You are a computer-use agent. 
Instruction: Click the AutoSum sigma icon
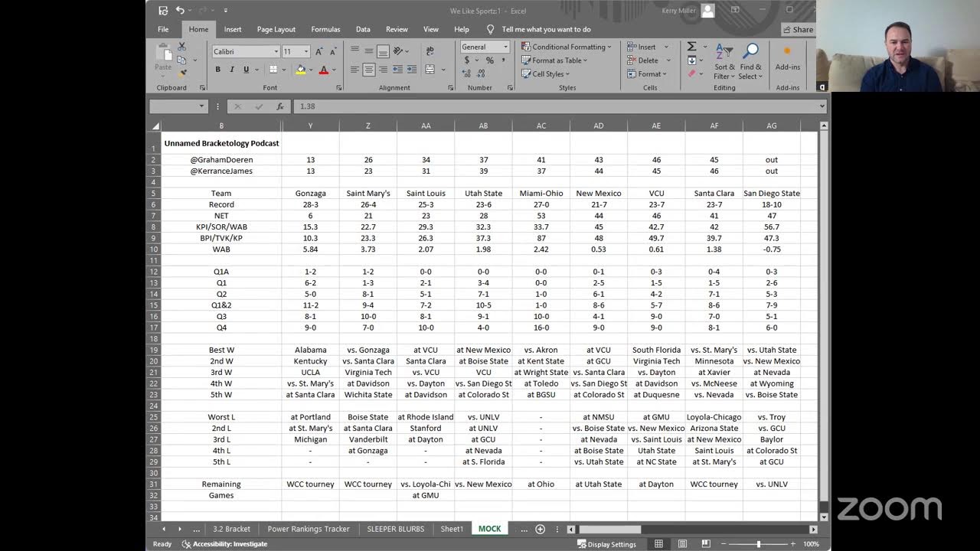tap(691, 47)
